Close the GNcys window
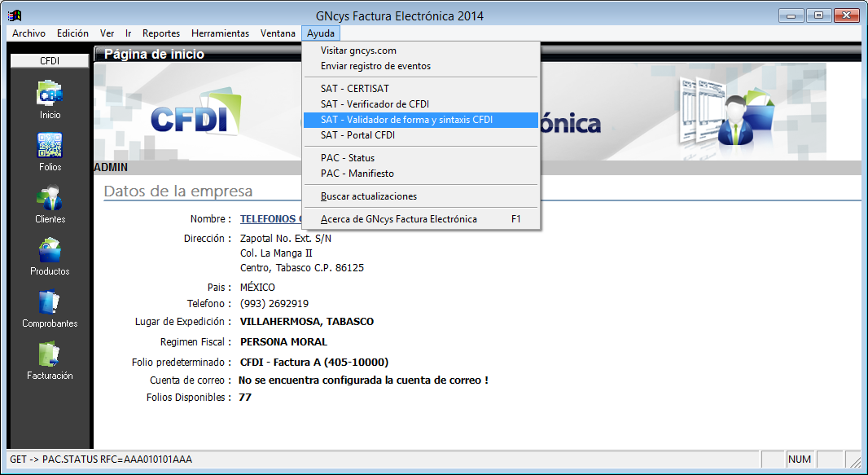Screen dimensions: 868x475 click(846, 15)
